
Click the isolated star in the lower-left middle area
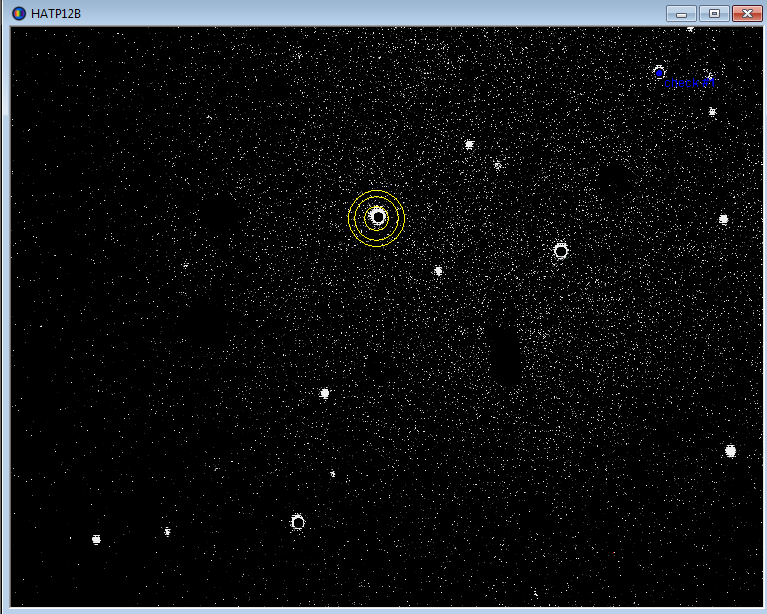(324, 393)
